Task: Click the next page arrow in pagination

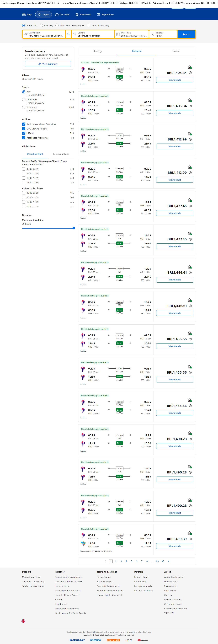Action: pos(169,561)
